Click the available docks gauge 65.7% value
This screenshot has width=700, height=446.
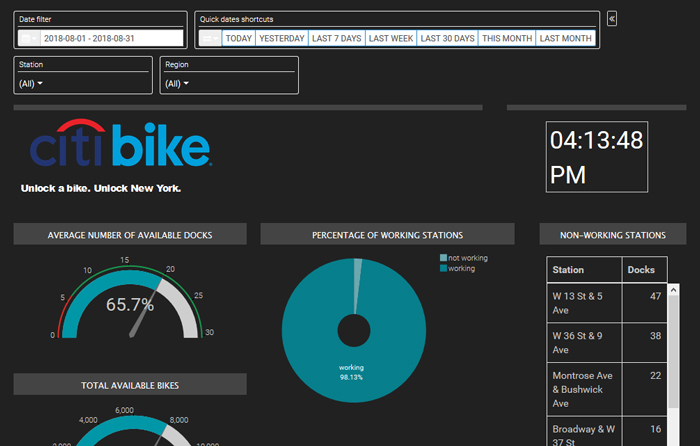(x=130, y=304)
